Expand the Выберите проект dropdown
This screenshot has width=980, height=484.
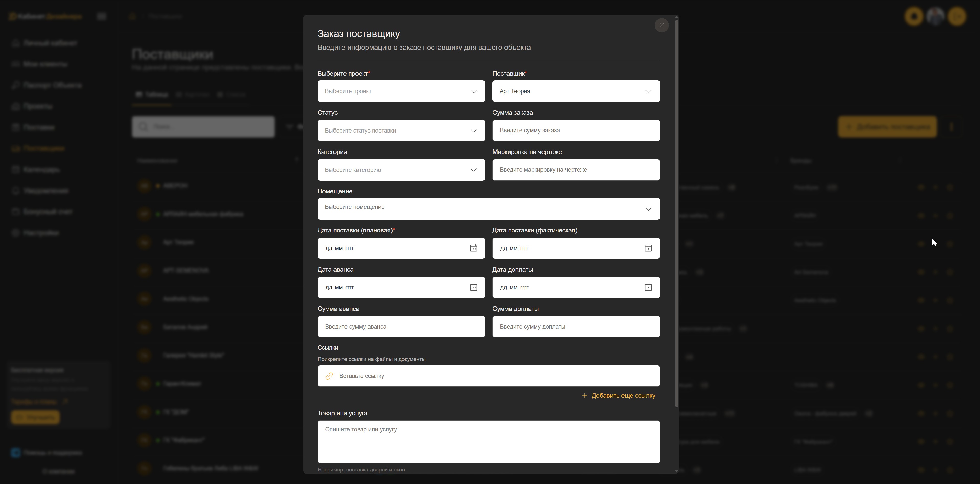[x=401, y=91]
